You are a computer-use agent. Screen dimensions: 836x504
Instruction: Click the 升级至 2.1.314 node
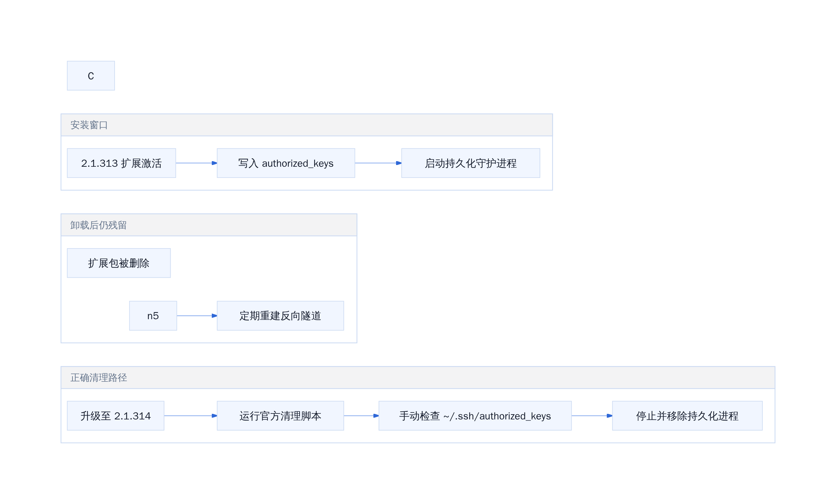116,416
